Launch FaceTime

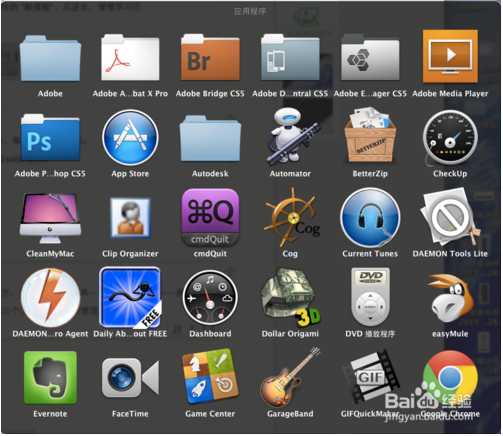[130, 378]
